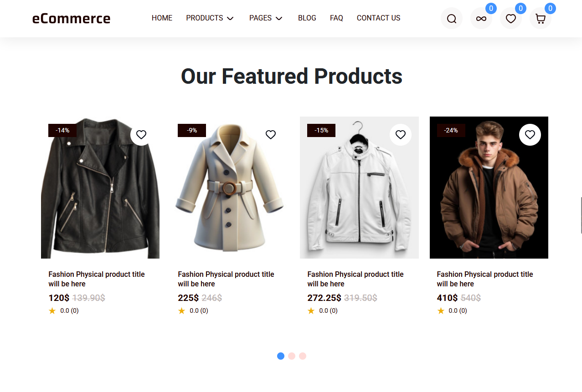Image resolution: width=582 pixels, height=392 pixels.
Task: Click the CONTACT US link
Action: coord(378,18)
